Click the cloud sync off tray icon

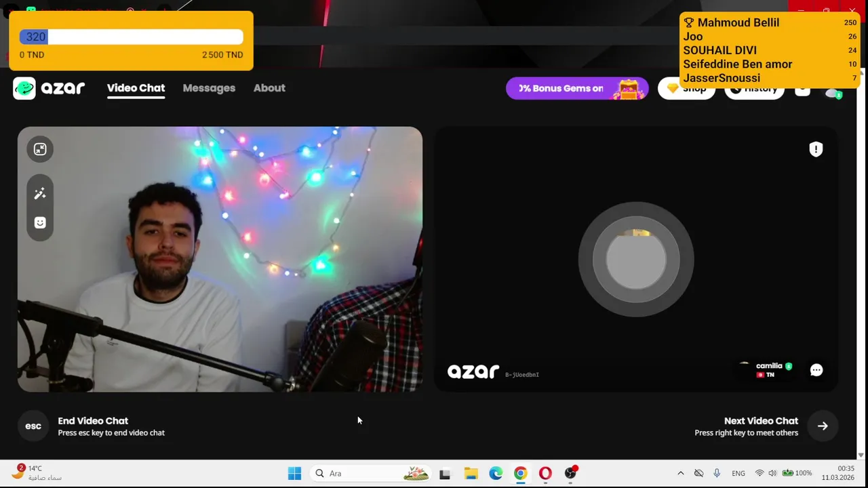tap(698, 473)
